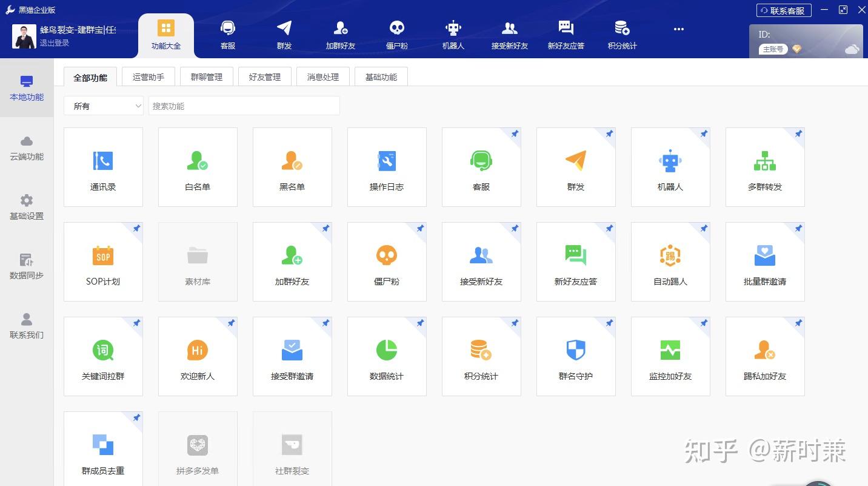
Task: Open the 黑名单 blacklist function
Action: [292, 167]
